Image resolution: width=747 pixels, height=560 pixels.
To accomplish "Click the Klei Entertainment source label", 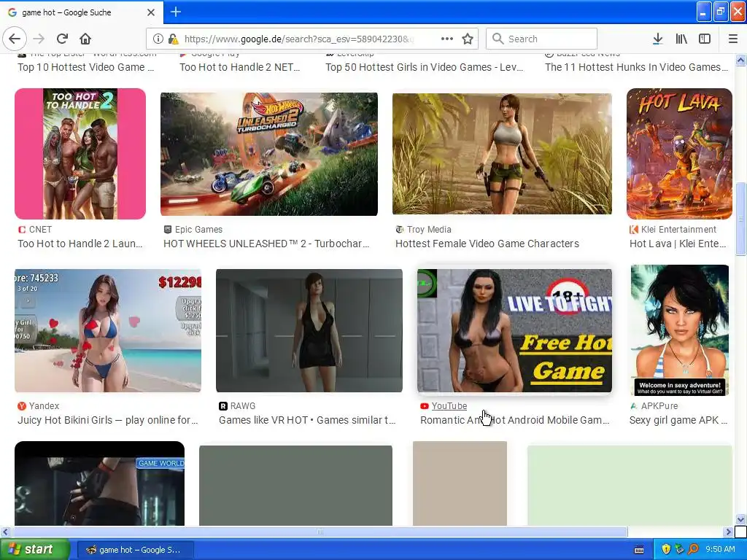I will [x=678, y=230].
